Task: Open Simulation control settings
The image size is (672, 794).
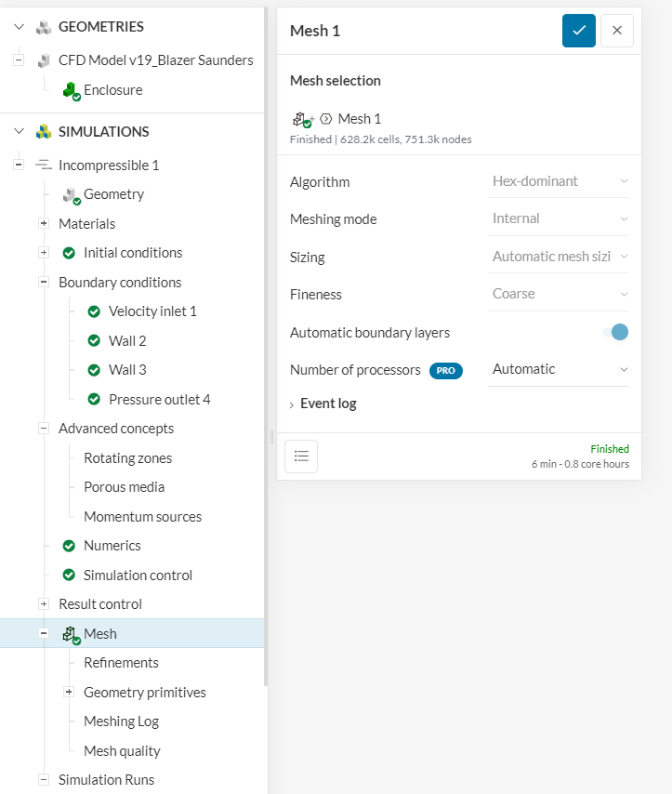Action: click(x=138, y=575)
